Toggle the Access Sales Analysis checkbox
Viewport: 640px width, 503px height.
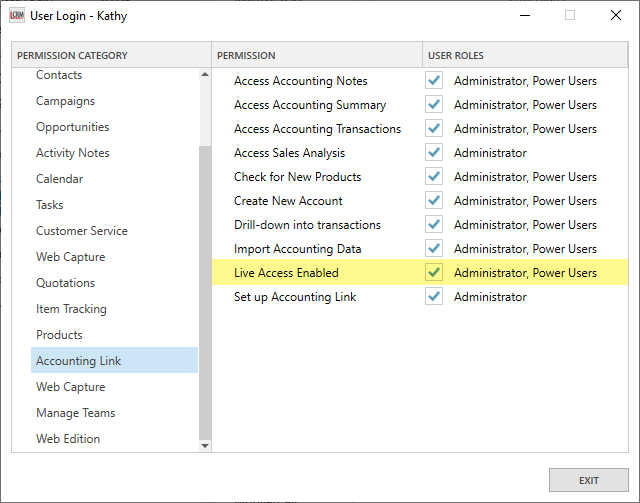(x=433, y=153)
